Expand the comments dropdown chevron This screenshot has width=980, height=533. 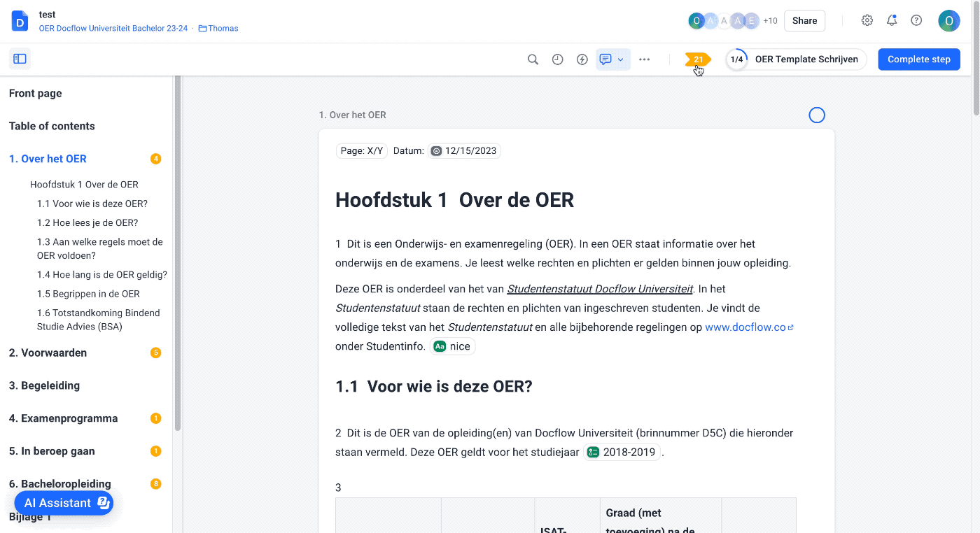point(621,59)
